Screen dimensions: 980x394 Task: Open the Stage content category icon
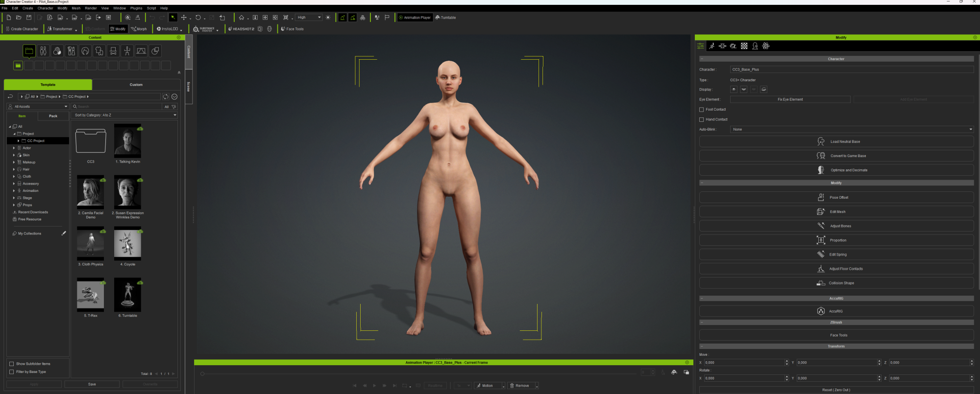pyautogui.click(x=141, y=51)
